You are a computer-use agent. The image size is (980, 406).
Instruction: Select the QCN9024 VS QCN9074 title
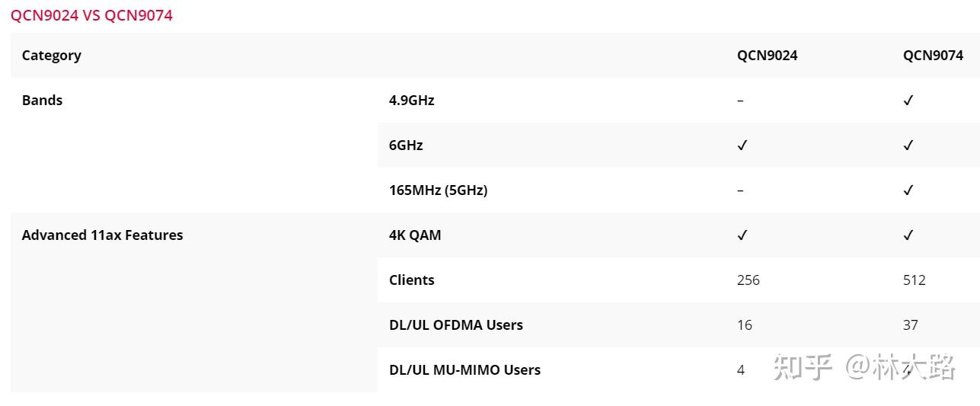(x=91, y=15)
